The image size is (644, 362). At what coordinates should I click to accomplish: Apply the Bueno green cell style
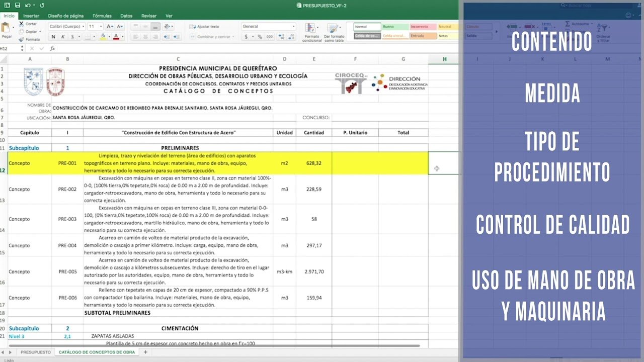(x=394, y=27)
